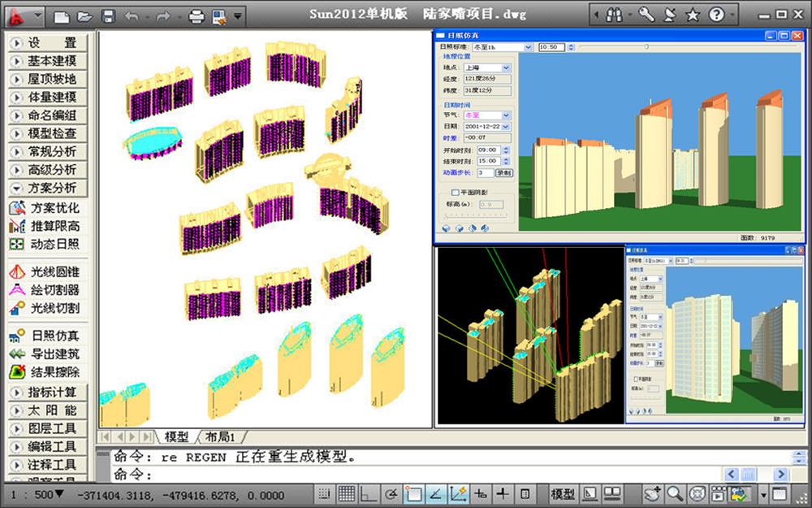
Task: Undo the last action
Action: click(x=132, y=16)
